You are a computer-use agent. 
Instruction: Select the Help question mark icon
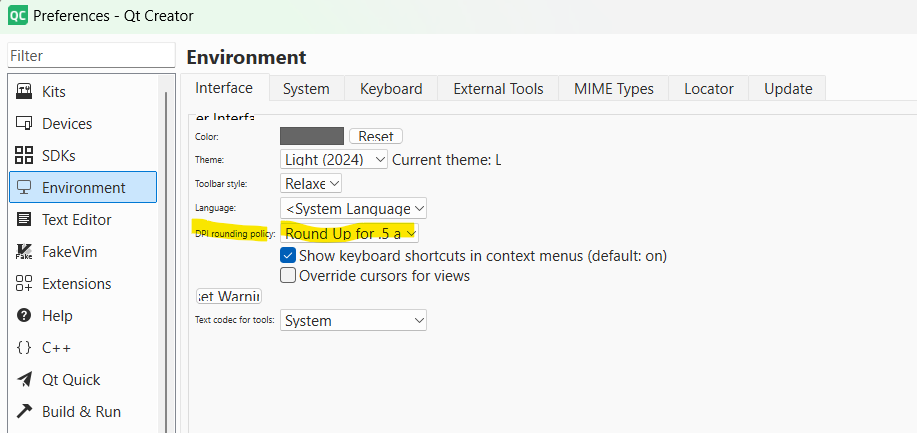(x=24, y=315)
